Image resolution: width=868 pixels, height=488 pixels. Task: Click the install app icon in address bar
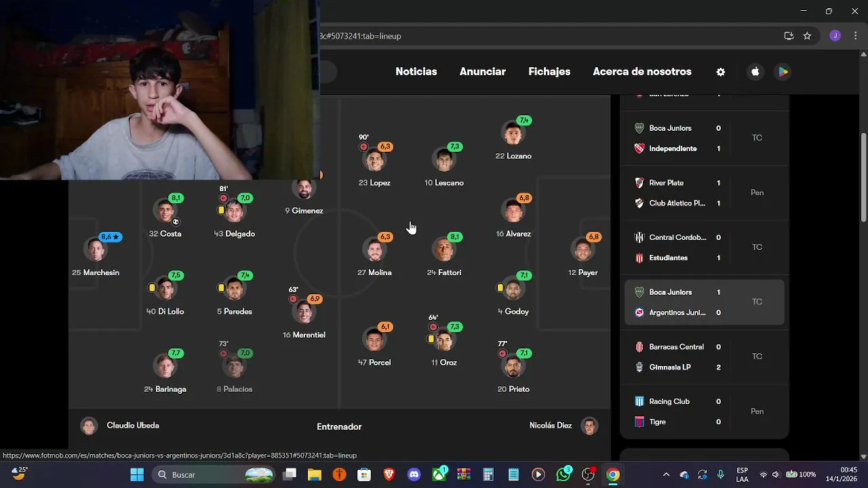click(x=789, y=36)
